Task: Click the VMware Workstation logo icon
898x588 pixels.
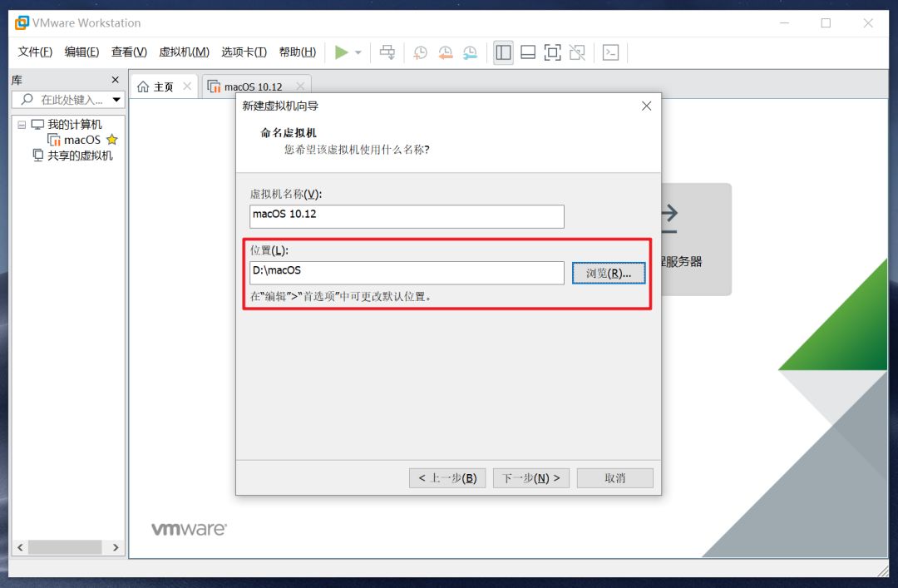Action: tap(22, 23)
